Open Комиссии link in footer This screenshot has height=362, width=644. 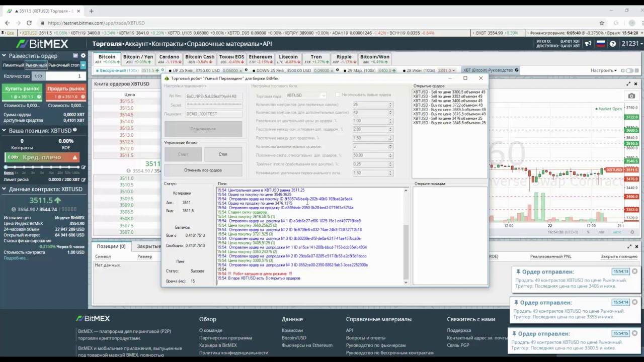(x=292, y=330)
